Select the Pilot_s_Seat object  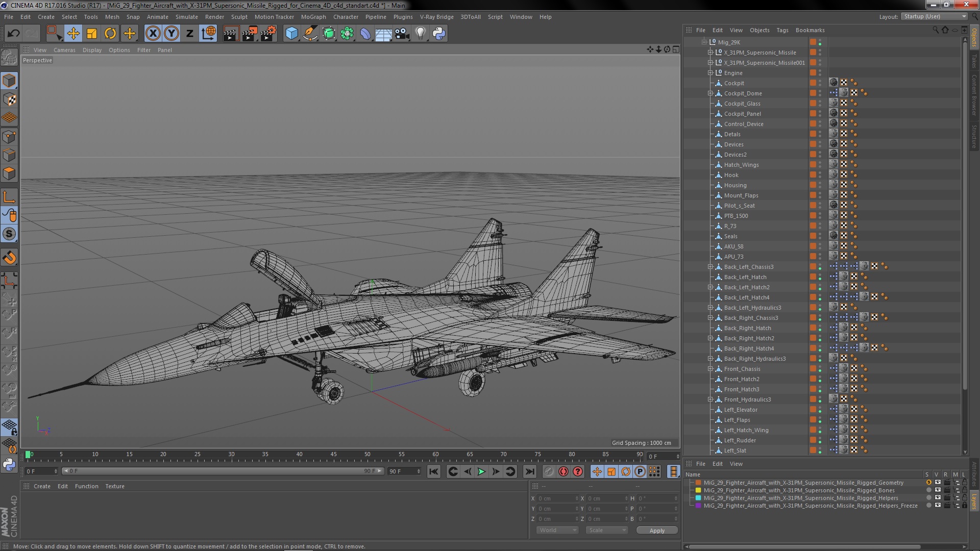tap(739, 206)
